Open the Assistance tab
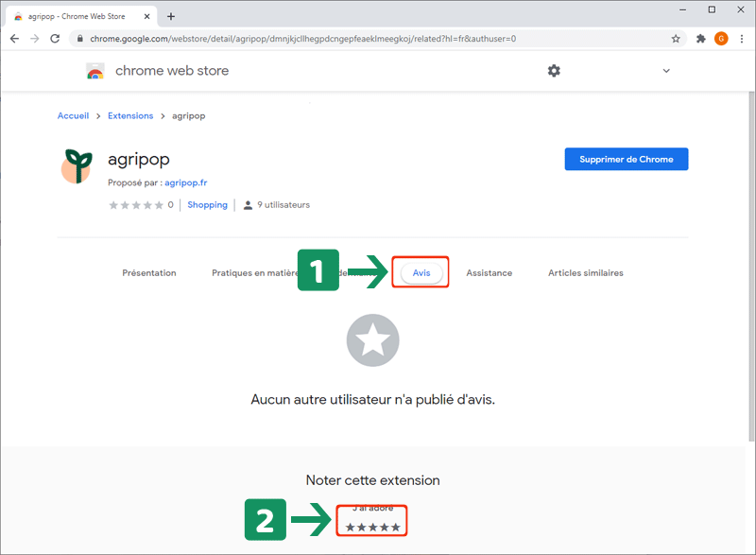Viewport: 756px width, 555px height. coord(489,273)
